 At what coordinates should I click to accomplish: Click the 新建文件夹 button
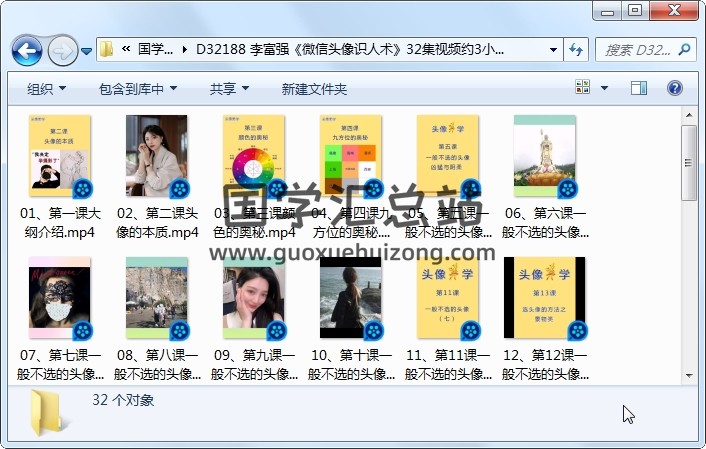pos(314,89)
